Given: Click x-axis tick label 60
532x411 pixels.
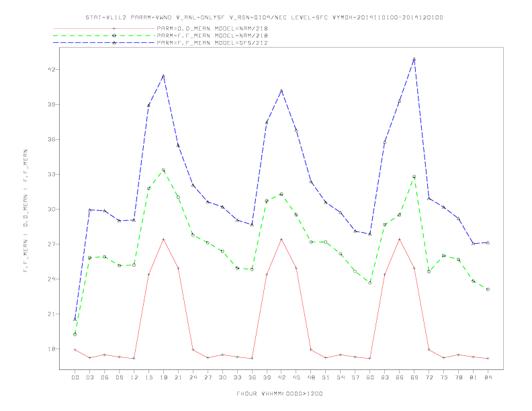Looking at the screenshot, I should click(370, 377).
